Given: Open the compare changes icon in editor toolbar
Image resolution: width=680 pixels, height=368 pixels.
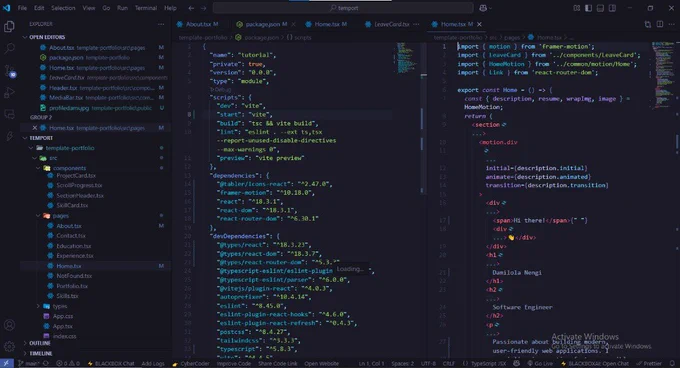Looking at the screenshot, I should (x=647, y=24).
